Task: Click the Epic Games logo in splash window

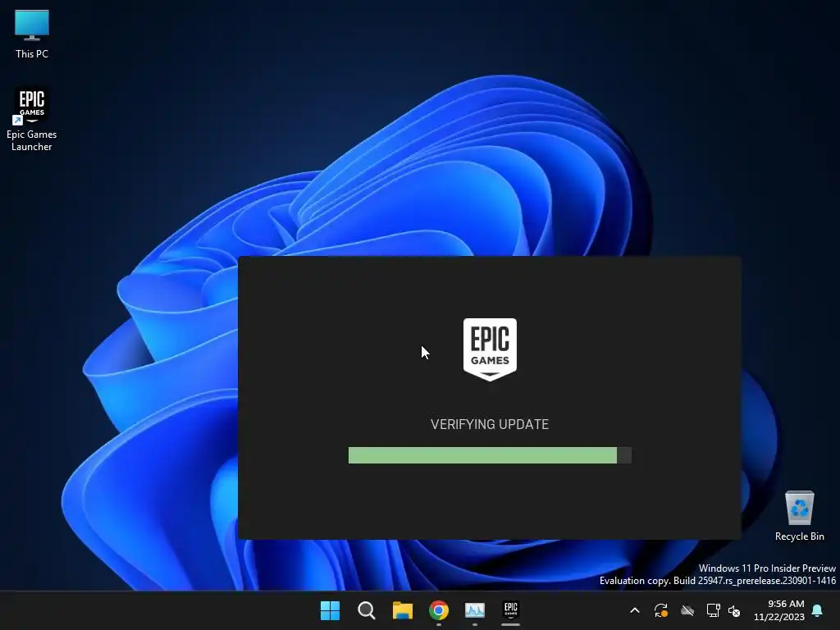Action: (490, 349)
